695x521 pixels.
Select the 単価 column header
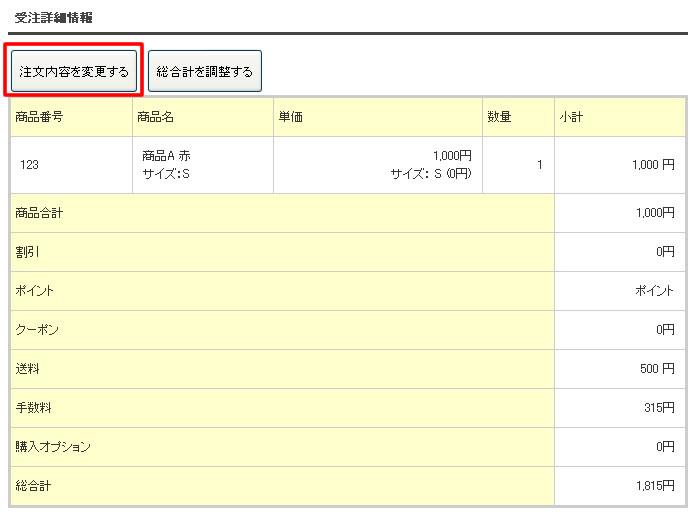(290, 117)
